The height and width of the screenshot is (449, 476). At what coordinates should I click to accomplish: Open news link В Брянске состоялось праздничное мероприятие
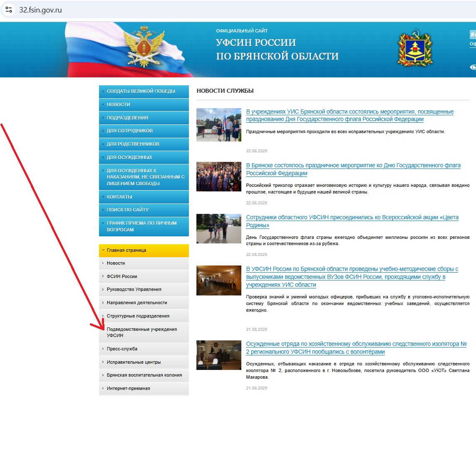click(353, 169)
